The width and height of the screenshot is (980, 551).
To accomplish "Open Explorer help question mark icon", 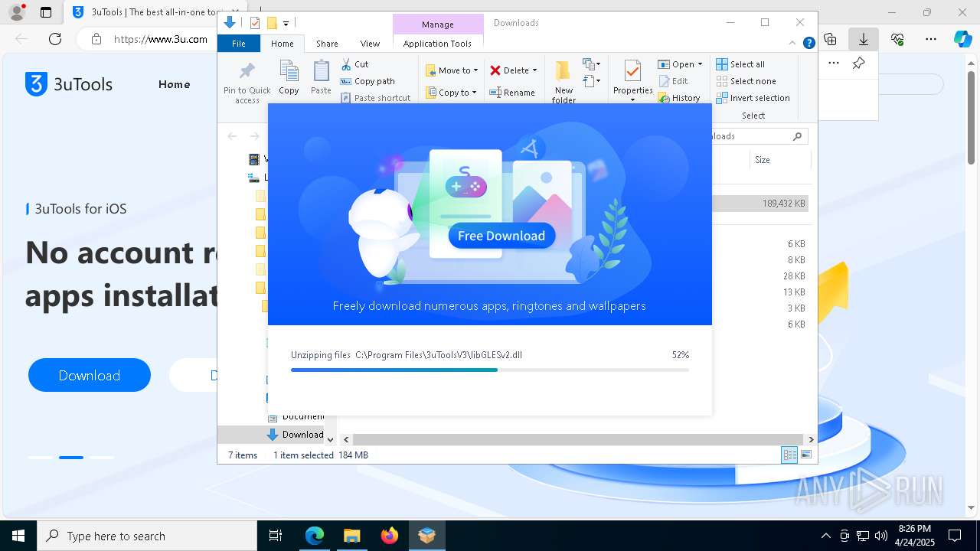I will pos(808,43).
